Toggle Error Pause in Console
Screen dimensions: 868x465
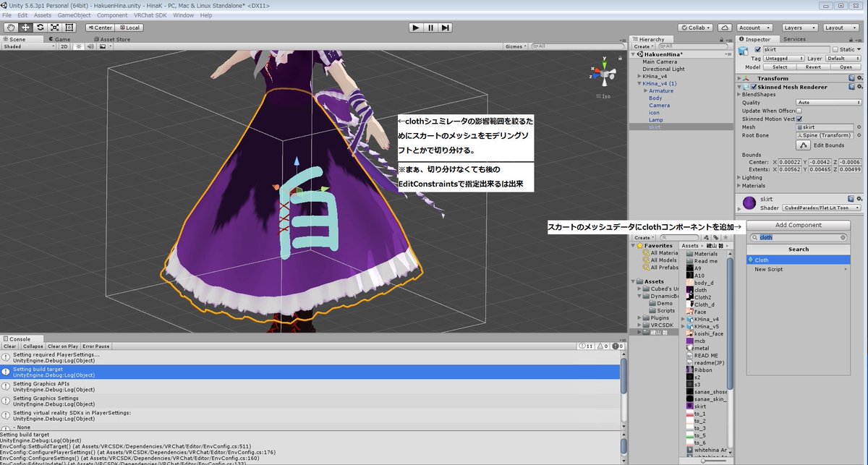[x=96, y=346]
